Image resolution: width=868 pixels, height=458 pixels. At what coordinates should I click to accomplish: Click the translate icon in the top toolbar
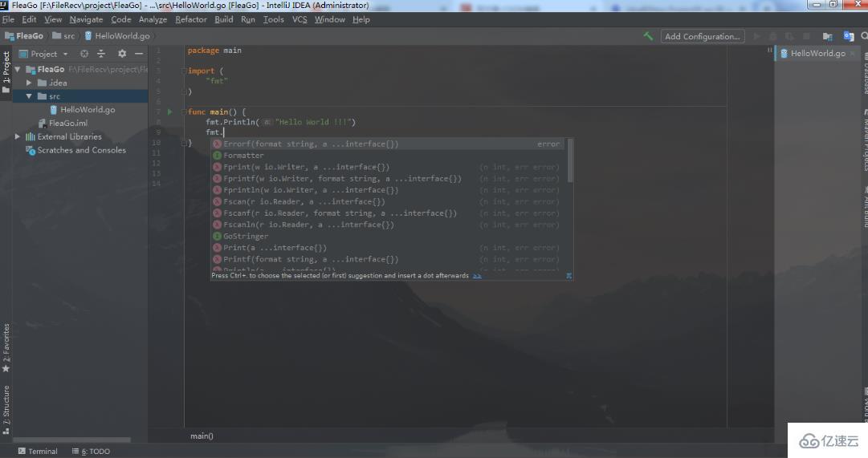(849, 36)
